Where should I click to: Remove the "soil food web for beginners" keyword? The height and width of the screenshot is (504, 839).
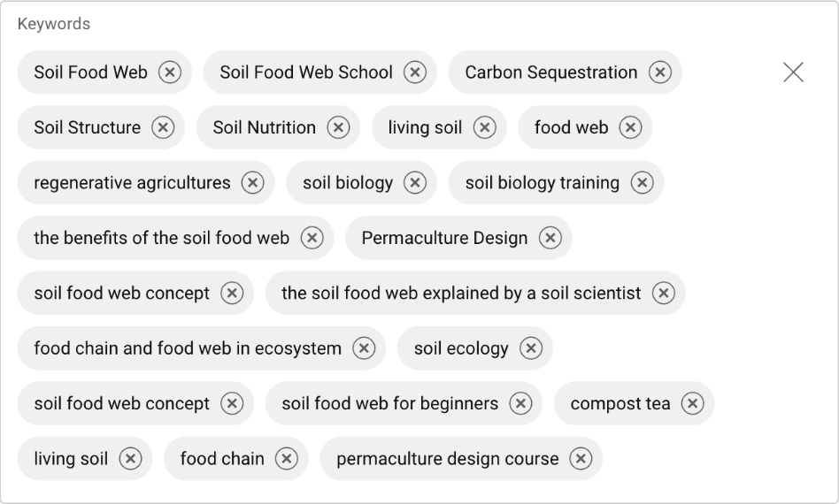click(520, 404)
